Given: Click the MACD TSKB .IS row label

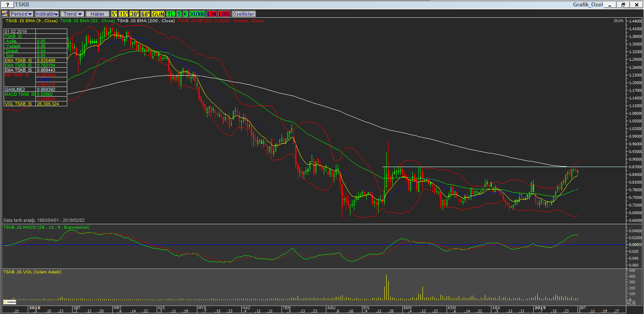Looking at the screenshot, I should 20,94.
